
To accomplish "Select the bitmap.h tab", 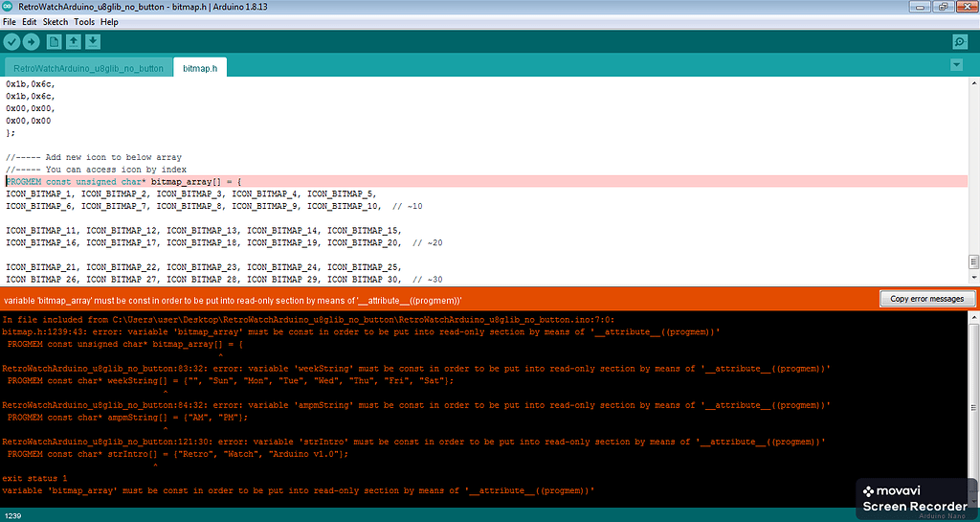I will [x=200, y=68].
